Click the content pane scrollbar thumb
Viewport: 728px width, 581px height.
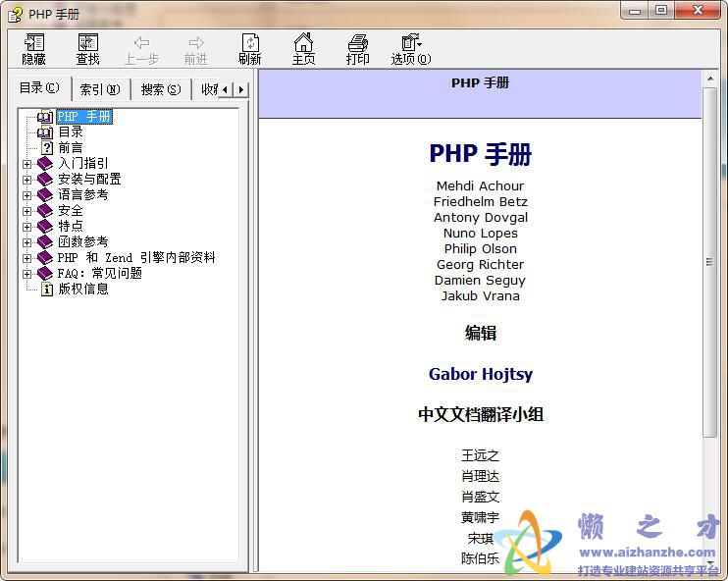709,262
